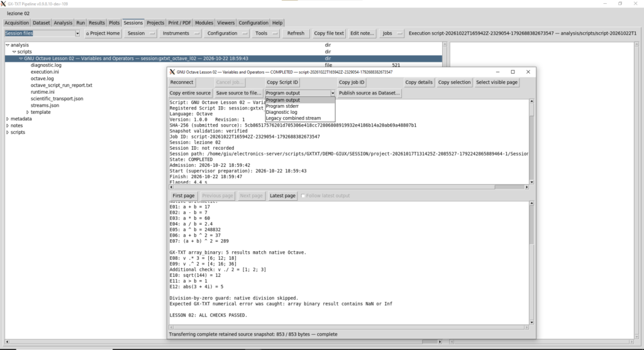The image size is (644, 350).
Task: Toggle Follow latest output checkbox
Action: pos(303,196)
